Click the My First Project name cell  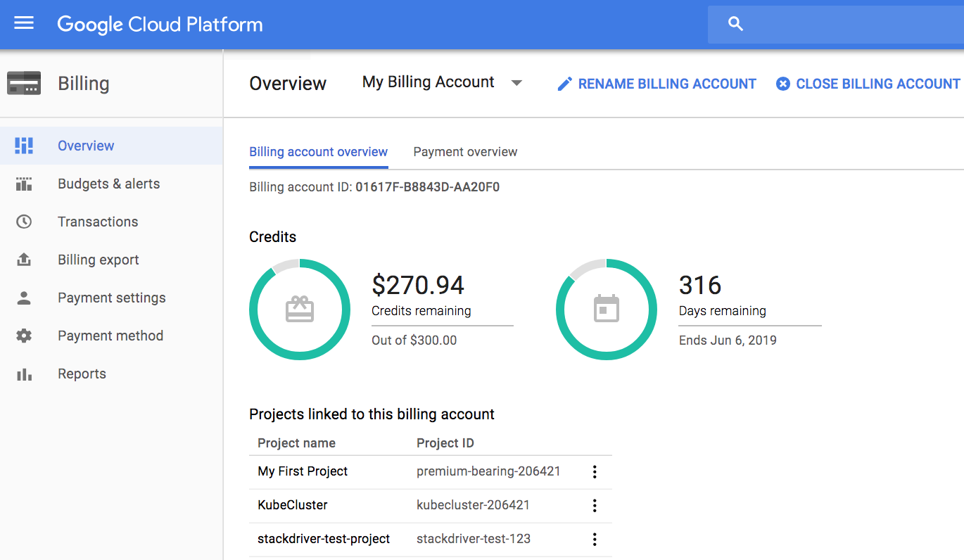coord(303,471)
